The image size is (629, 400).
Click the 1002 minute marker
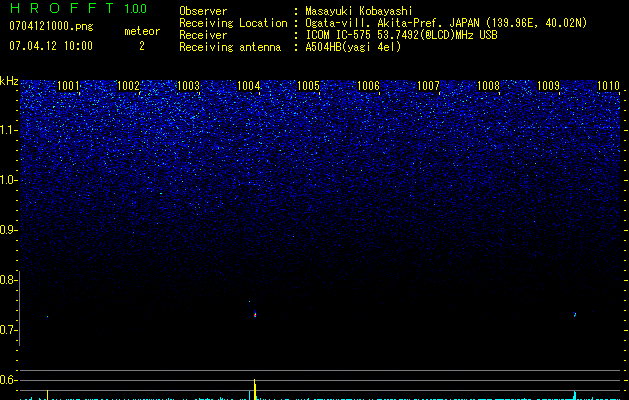[128, 86]
